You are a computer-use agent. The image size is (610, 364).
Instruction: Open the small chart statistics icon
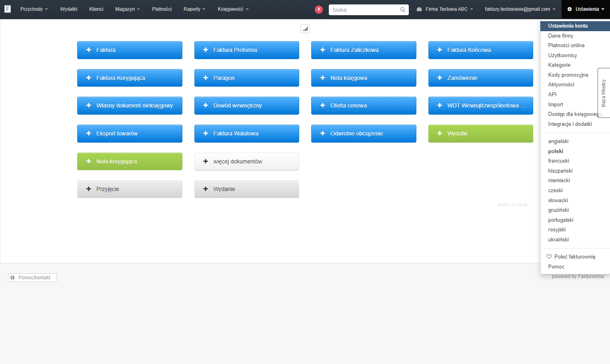[305, 29]
